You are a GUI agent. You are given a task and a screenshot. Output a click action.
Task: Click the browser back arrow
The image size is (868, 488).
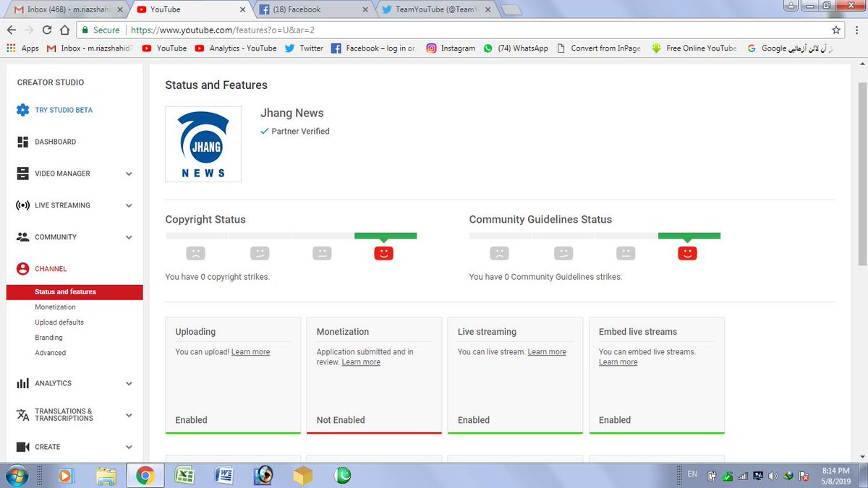11,30
